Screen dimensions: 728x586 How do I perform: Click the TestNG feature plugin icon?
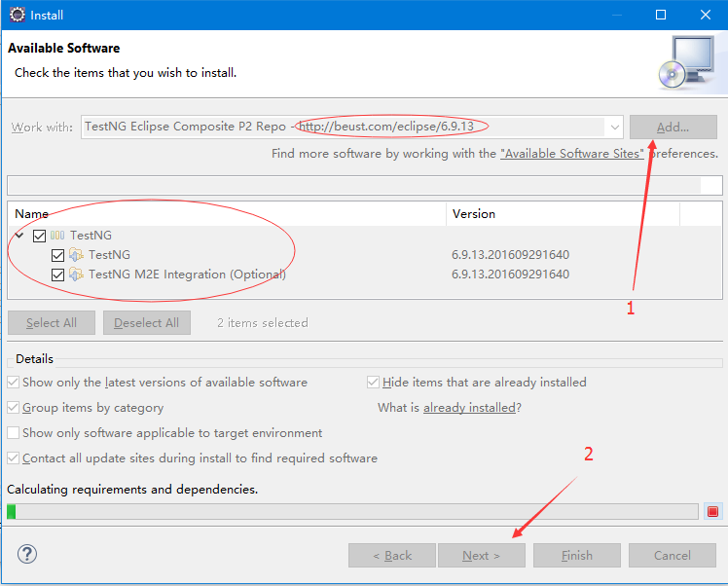point(76,254)
